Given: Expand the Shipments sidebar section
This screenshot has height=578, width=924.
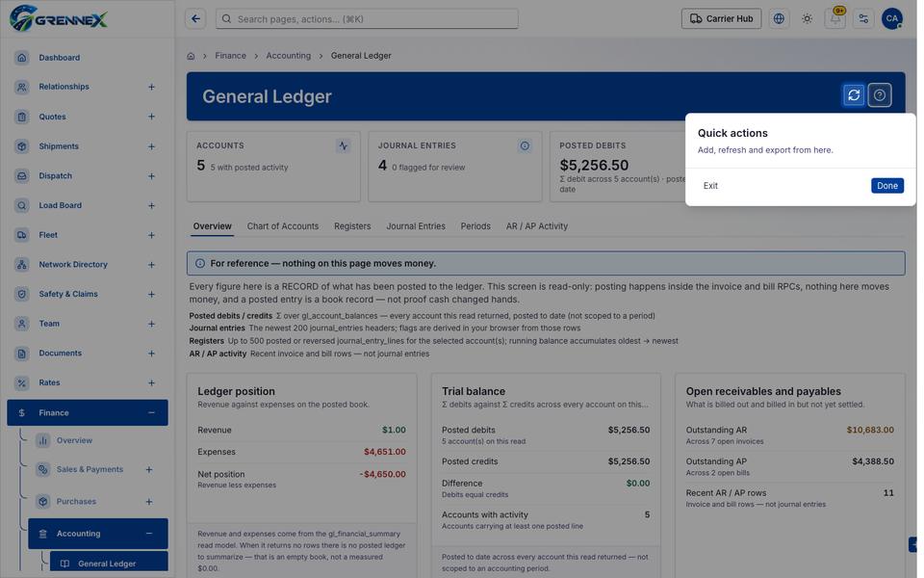Looking at the screenshot, I should click(151, 146).
